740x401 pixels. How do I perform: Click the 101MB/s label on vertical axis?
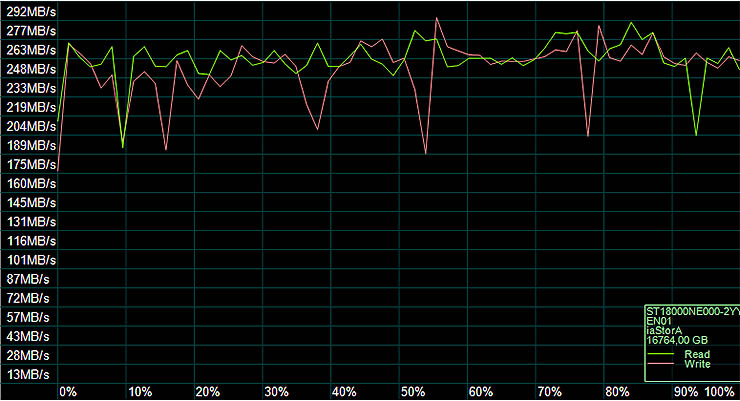[x=28, y=260]
